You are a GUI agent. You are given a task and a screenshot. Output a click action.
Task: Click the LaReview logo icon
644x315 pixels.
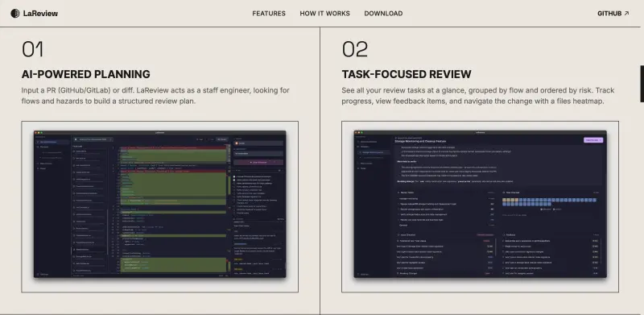point(15,14)
